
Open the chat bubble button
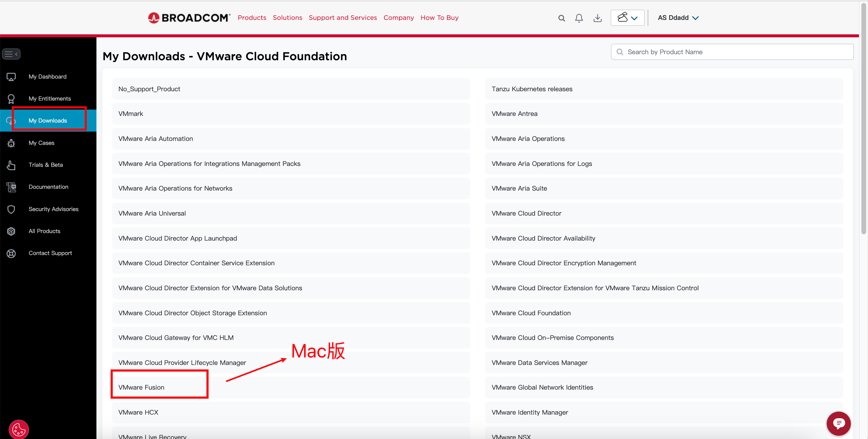(x=838, y=423)
